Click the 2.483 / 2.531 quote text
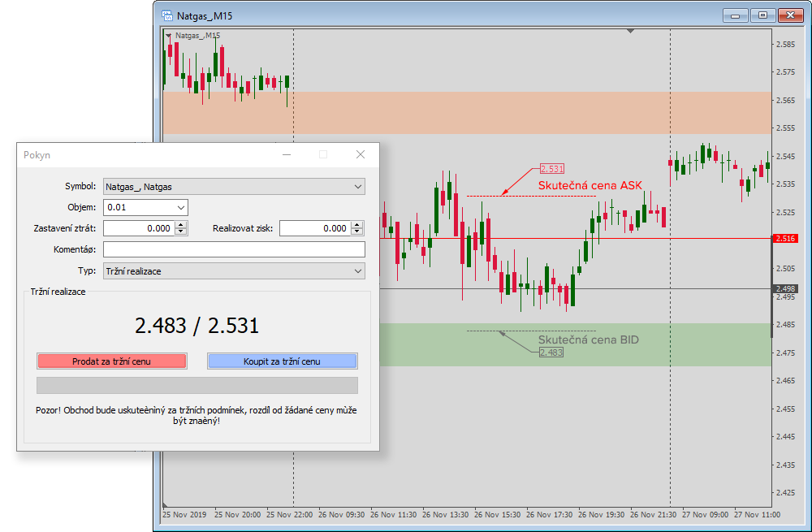The height and width of the screenshot is (532, 812). coord(197,326)
